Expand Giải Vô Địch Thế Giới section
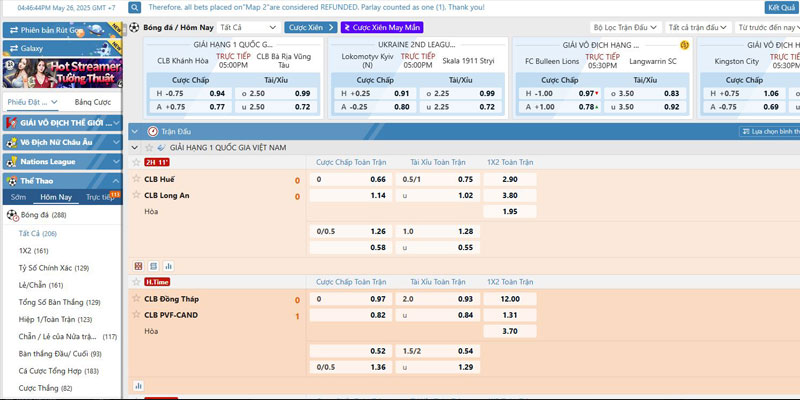 [62, 123]
